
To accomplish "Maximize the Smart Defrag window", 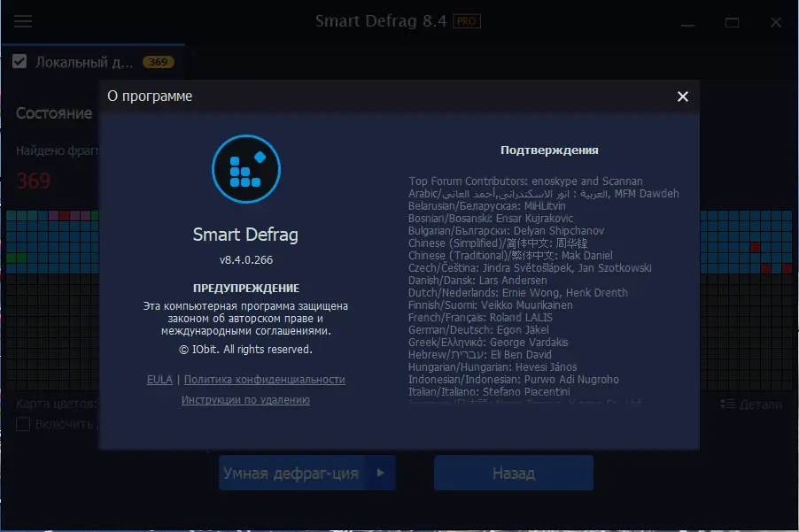I will 732,22.
